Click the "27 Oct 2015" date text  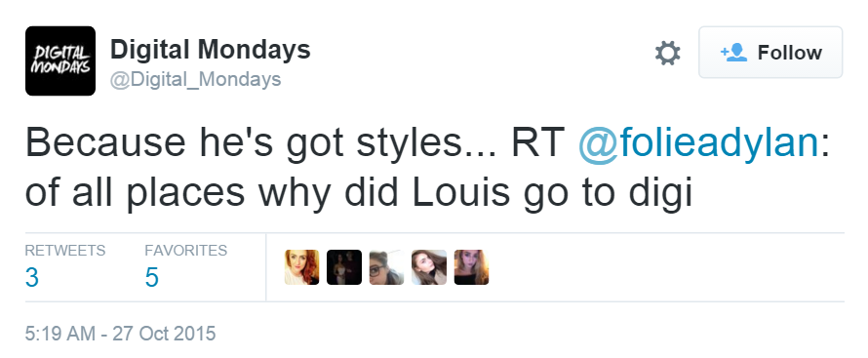pyautogui.click(x=164, y=334)
